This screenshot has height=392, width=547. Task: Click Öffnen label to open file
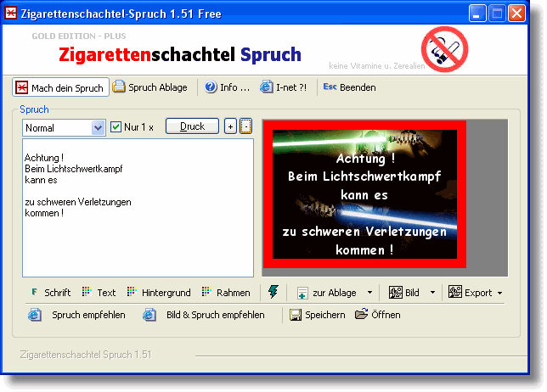pos(386,315)
